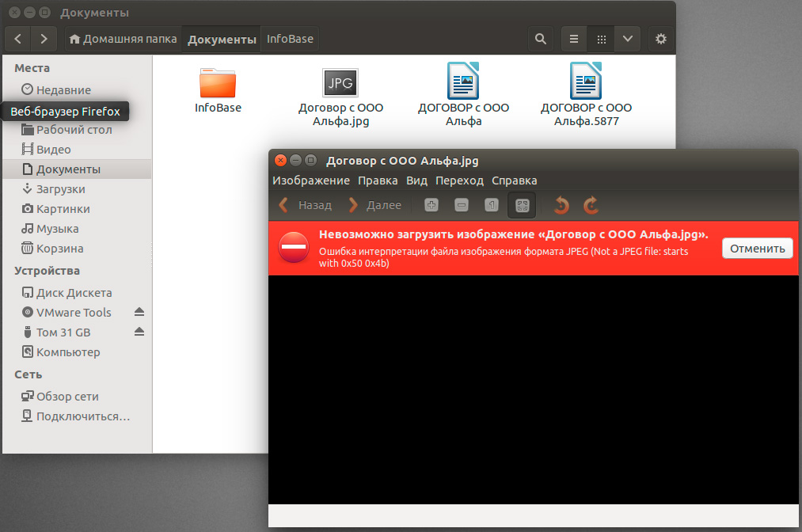Select the ДОГОВОР с ООО Альфа.5877 file
The width and height of the screenshot is (802, 532).
click(586, 93)
